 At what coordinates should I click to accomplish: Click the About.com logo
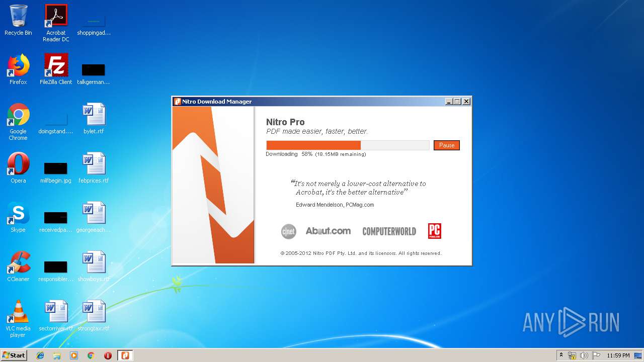pyautogui.click(x=328, y=231)
